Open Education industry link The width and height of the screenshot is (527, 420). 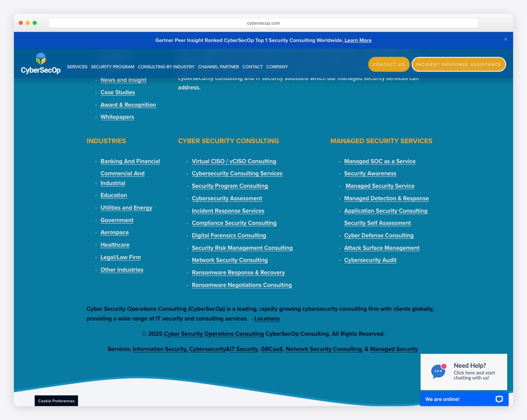point(114,195)
